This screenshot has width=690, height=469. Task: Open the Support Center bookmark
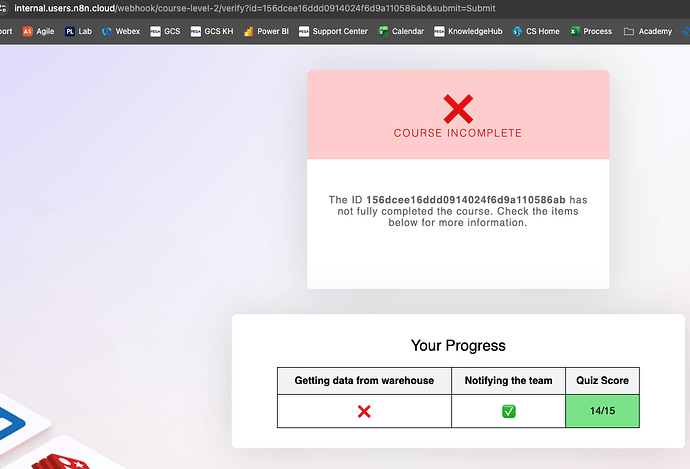point(333,31)
